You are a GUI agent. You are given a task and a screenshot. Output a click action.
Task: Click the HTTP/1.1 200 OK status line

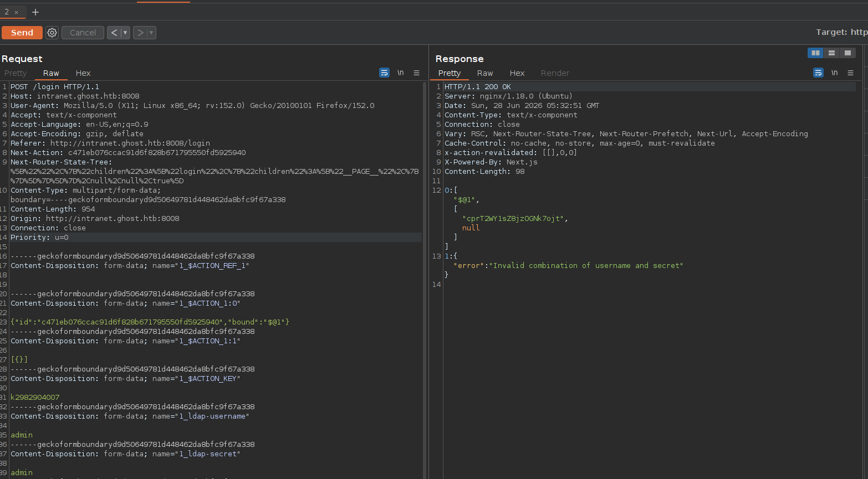coord(478,87)
